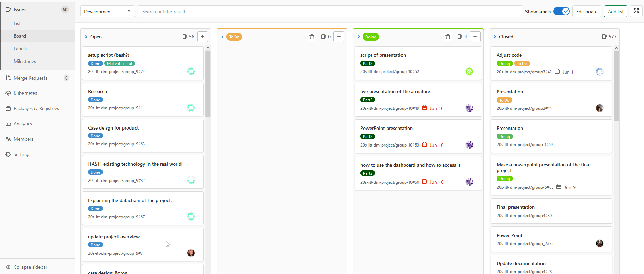Click assignee avatar on live presentation card
The height and width of the screenshot is (274, 644).
tap(469, 108)
